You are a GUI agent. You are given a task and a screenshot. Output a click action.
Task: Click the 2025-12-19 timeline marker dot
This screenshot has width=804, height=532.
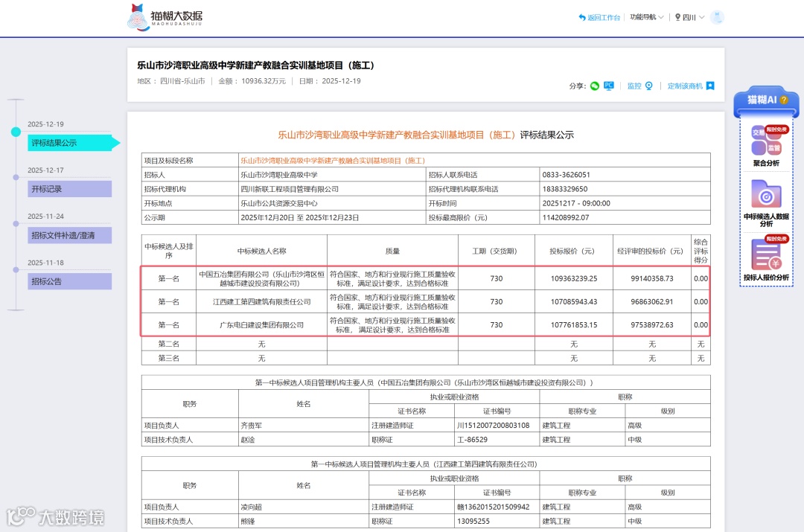pyautogui.click(x=16, y=132)
